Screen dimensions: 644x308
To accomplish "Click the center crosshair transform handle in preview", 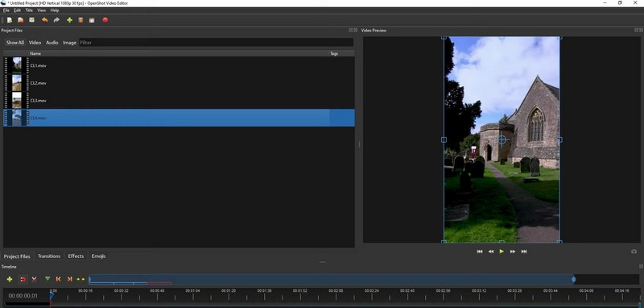I will (502, 139).
